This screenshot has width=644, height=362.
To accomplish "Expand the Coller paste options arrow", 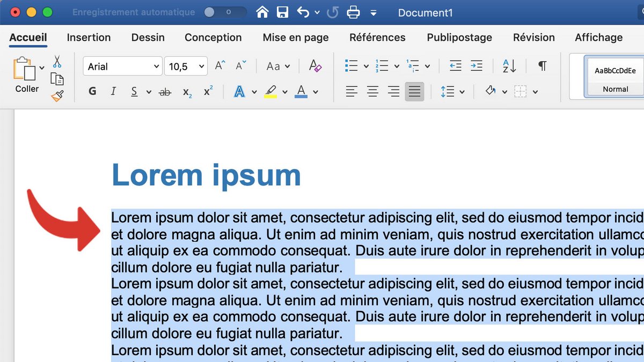I will (x=42, y=68).
